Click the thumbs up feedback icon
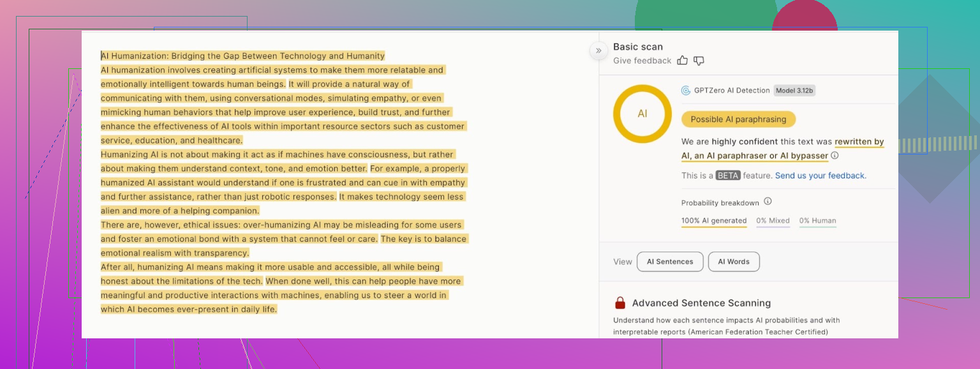The width and height of the screenshot is (980, 369). pos(682,61)
